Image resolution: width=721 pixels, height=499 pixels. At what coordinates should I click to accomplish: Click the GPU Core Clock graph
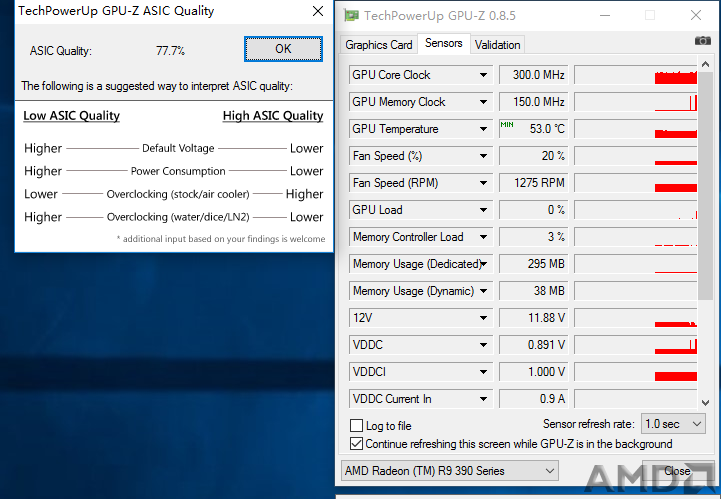tap(636, 75)
